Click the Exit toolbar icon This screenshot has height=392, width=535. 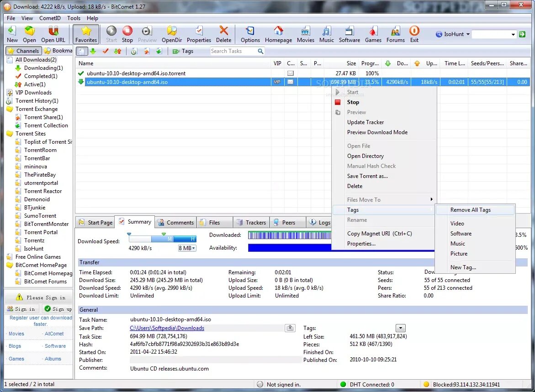[414, 34]
